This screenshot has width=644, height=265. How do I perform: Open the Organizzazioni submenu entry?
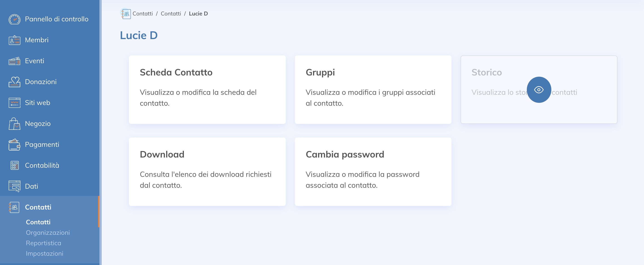coord(47,232)
